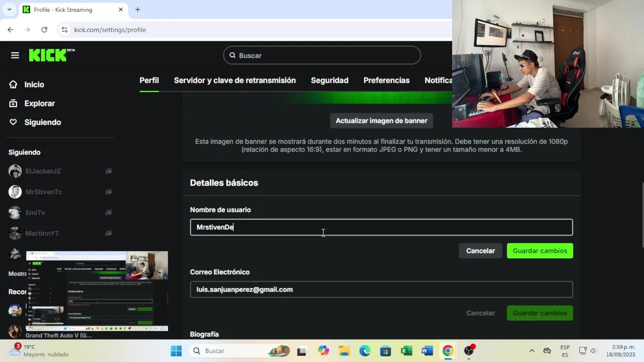Open weather widget showing 19°C

click(x=39, y=350)
